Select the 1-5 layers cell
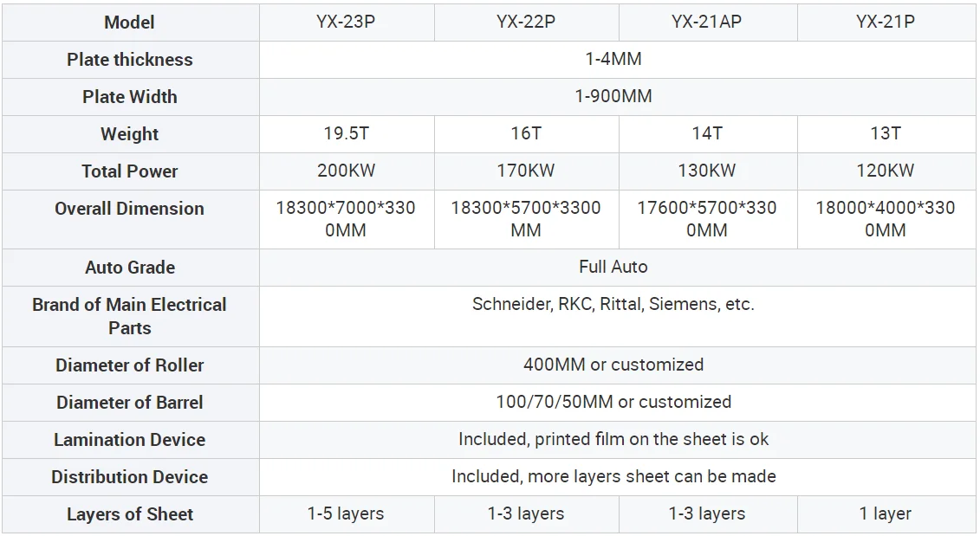Screen dimensions: 980x536 pyautogui.click(x=346, y=513)
